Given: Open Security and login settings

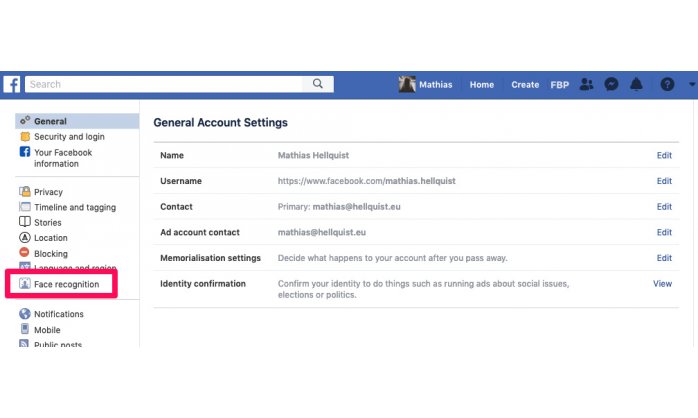Looking at the screenshot, I should 69,137.
